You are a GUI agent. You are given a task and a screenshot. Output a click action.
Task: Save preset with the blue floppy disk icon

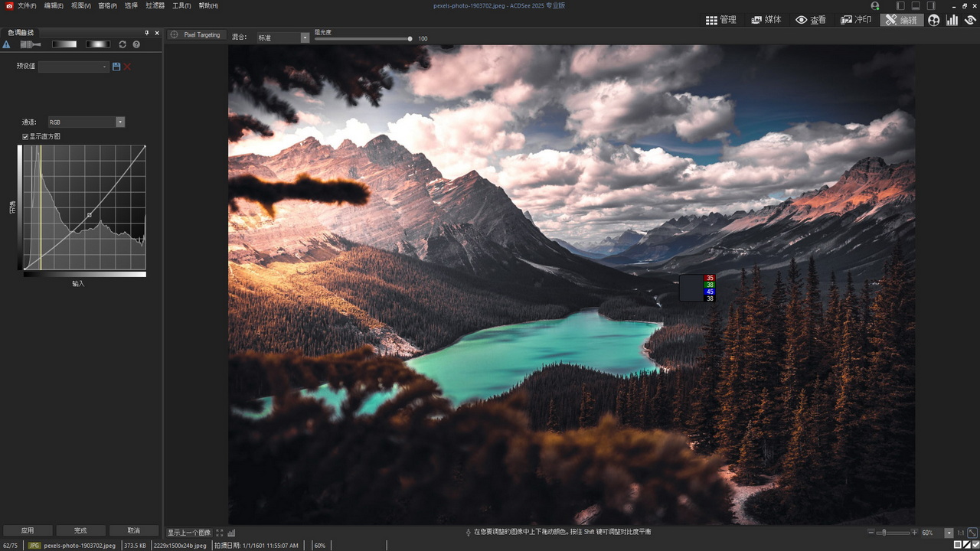[x=116, y=67]
